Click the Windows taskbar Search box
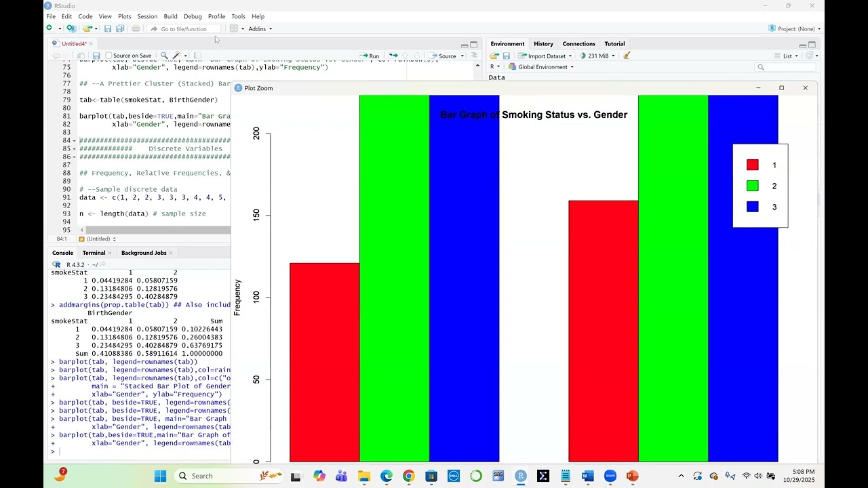 (x=231, y=476)
